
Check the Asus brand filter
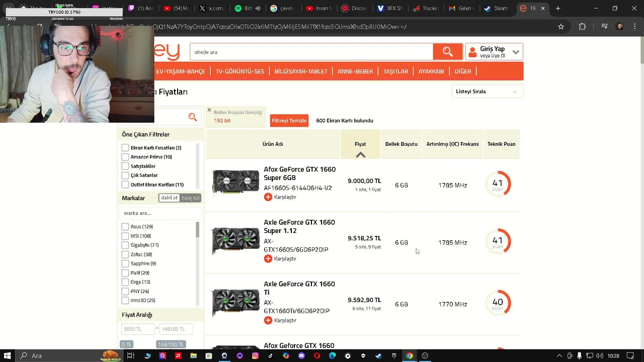point(125,227)
